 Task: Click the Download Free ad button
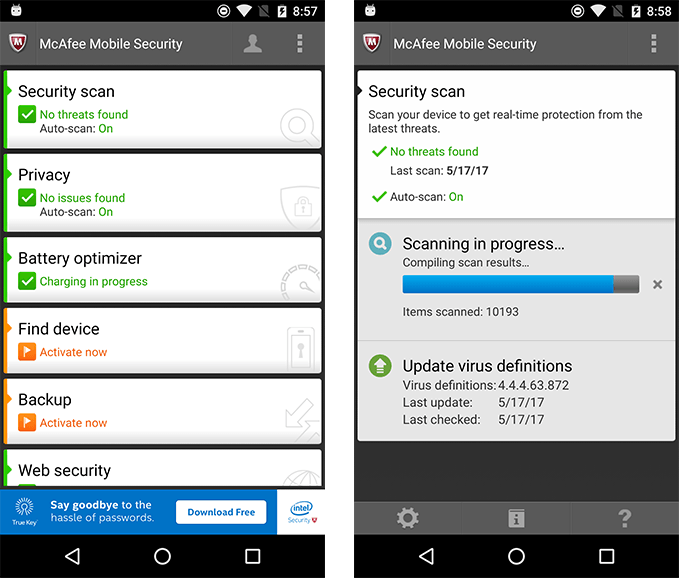221,512
